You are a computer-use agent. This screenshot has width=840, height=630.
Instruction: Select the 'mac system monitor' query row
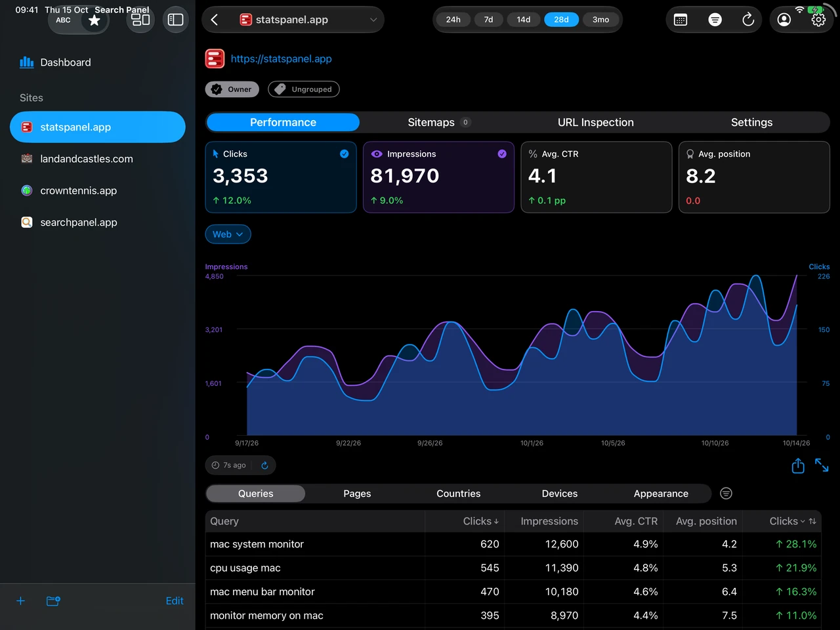click(513, 544)
